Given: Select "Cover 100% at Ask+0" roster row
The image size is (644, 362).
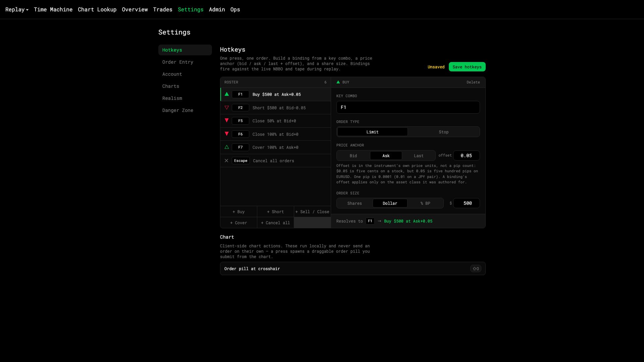Looking at the screenshot, I should [275, 147].
